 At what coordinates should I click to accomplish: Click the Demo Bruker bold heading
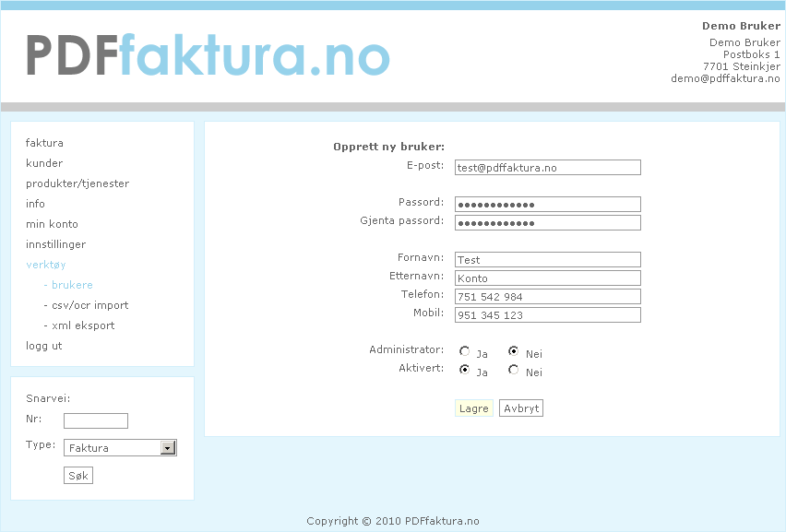741,26
